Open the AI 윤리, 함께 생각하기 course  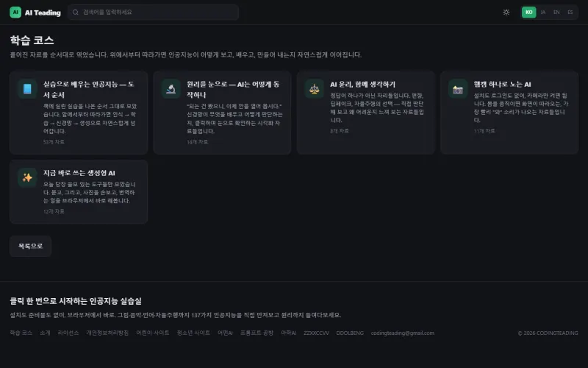(x=365, y=113)
